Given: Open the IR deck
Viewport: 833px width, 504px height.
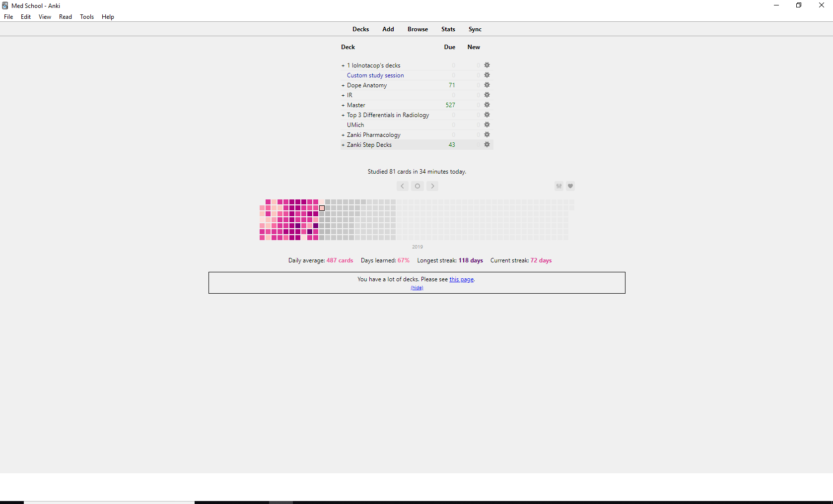Looking at the screenshot, I should pyautogui.click(x=349, y=95).
